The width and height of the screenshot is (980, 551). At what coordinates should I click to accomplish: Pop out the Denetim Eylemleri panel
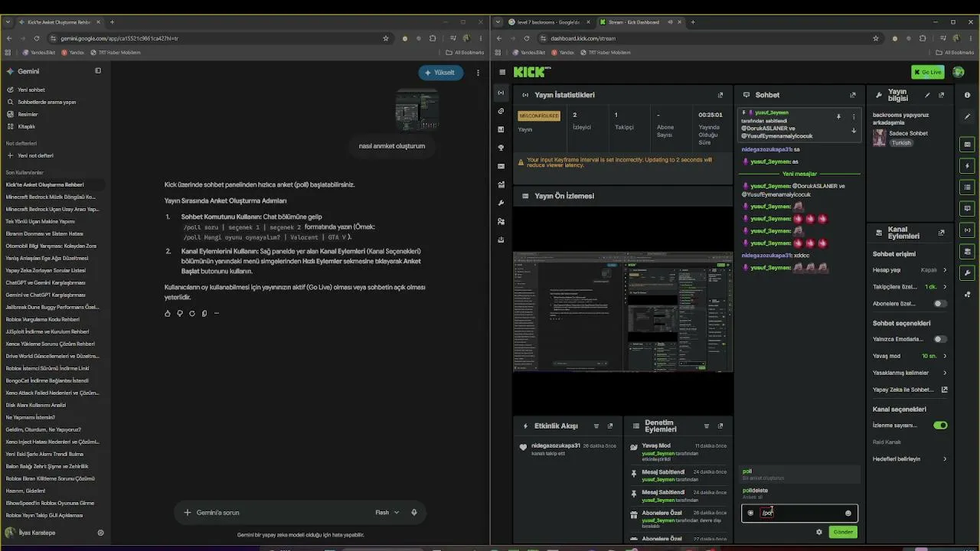pyautogui.click(x=720, y=426)
